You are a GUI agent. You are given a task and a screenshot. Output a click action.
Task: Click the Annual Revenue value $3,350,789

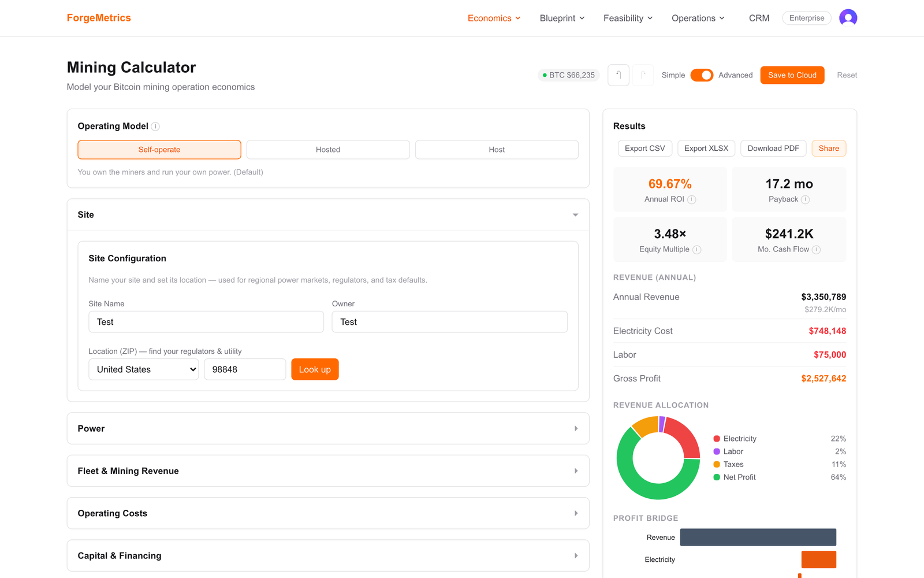[824, 297]
